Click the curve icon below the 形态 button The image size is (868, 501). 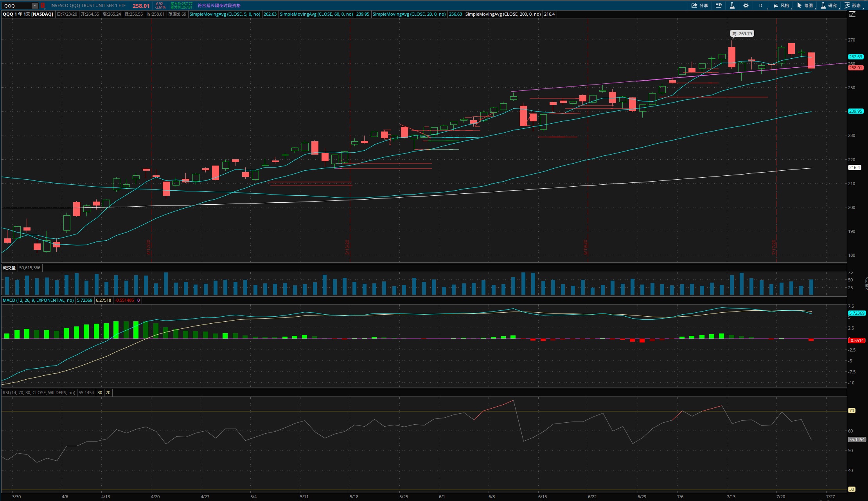(852, 14)
